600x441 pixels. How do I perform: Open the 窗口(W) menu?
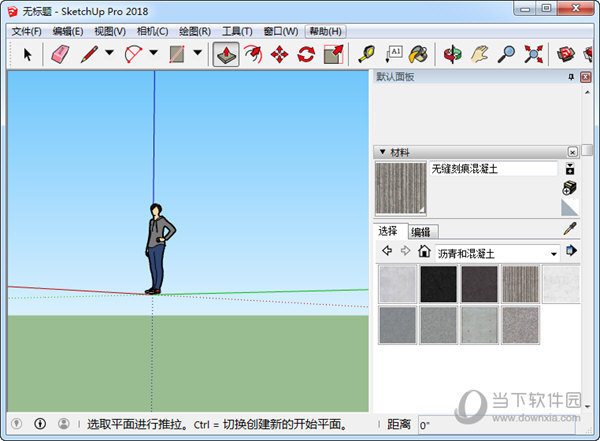[x=281, y=31]
